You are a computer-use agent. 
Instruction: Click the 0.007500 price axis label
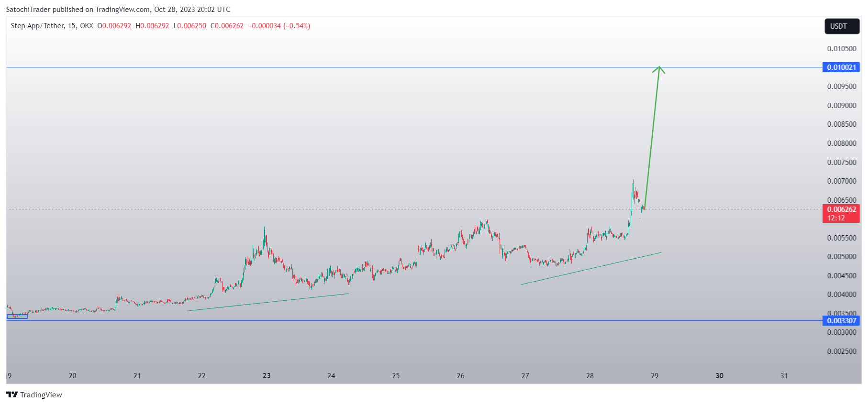click(842, 163)
